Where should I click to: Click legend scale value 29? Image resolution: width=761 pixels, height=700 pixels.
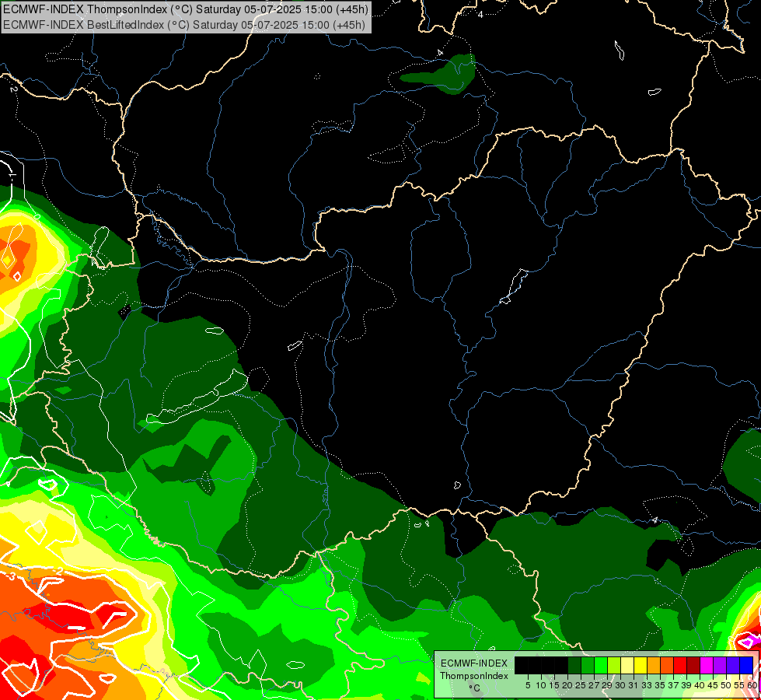[607, 685]
